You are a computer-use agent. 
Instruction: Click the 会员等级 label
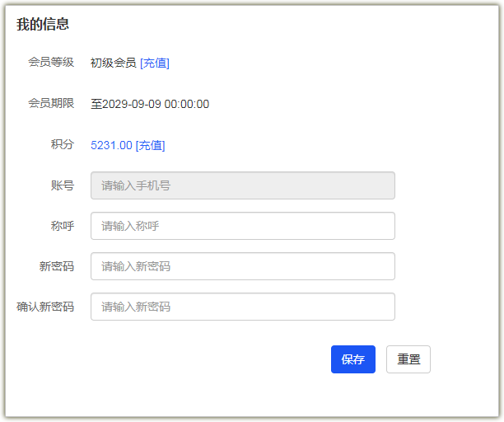point(51,62)
